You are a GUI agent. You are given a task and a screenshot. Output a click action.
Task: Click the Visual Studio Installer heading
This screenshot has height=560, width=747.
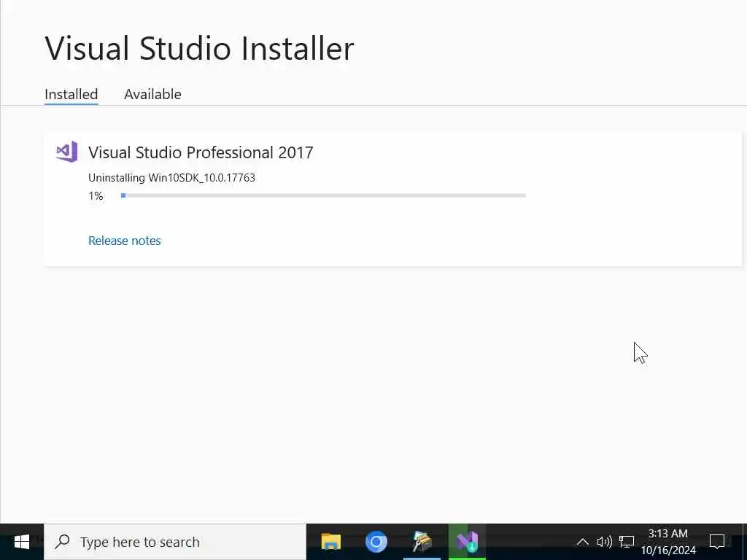point(199,48)
